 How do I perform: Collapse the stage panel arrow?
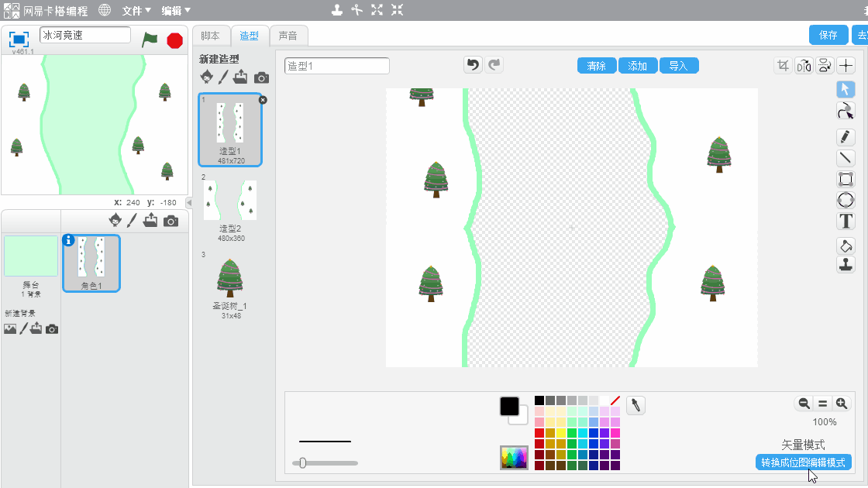pos(189,202)
